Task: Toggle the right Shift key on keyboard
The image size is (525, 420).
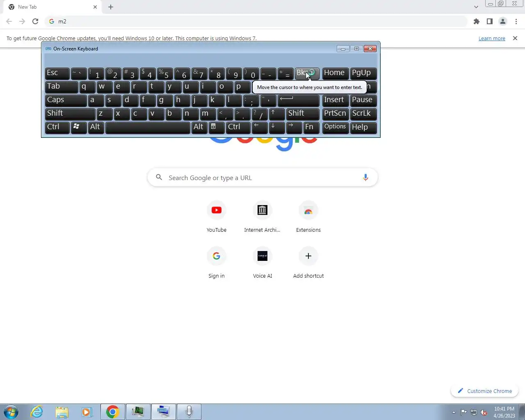Action: tap(303, 114)
